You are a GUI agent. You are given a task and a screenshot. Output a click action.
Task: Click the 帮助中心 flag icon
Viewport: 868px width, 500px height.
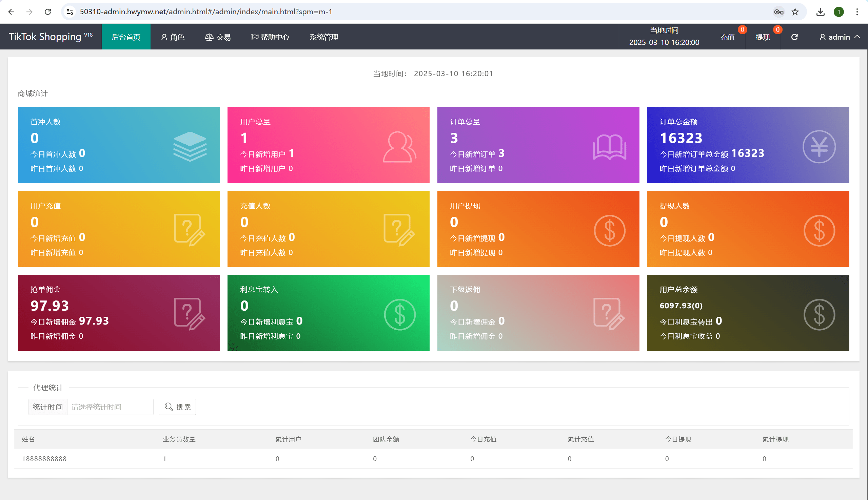pos(255,37)
